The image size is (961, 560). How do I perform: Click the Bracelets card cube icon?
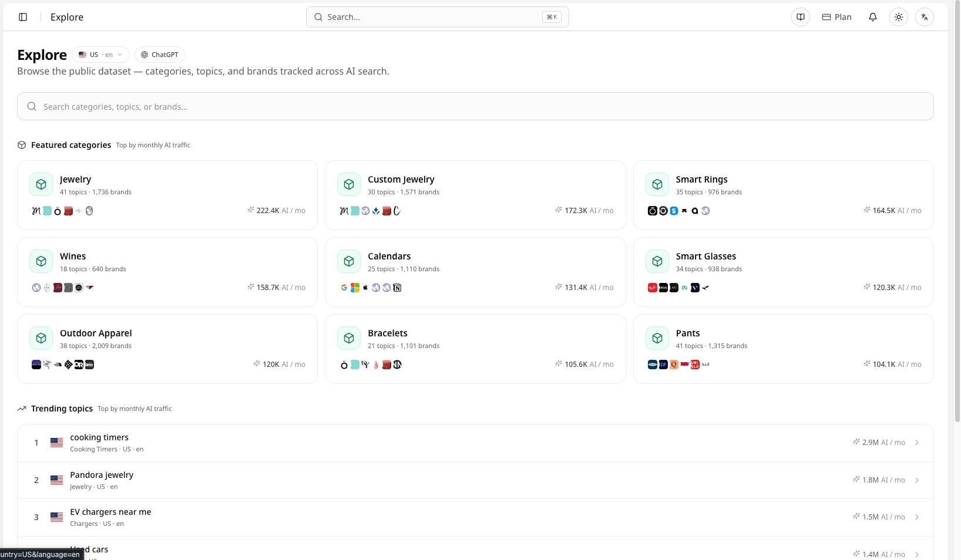pos(349,338)
